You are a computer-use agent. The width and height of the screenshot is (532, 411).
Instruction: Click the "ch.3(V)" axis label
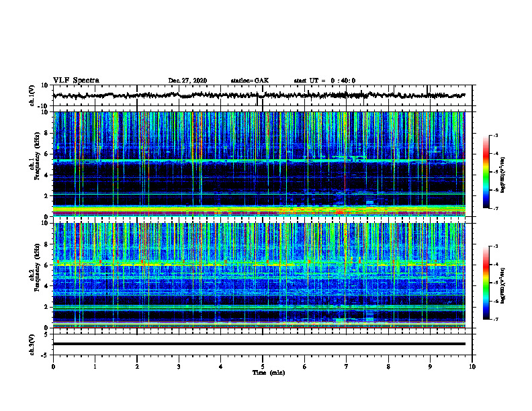[32, 345]
